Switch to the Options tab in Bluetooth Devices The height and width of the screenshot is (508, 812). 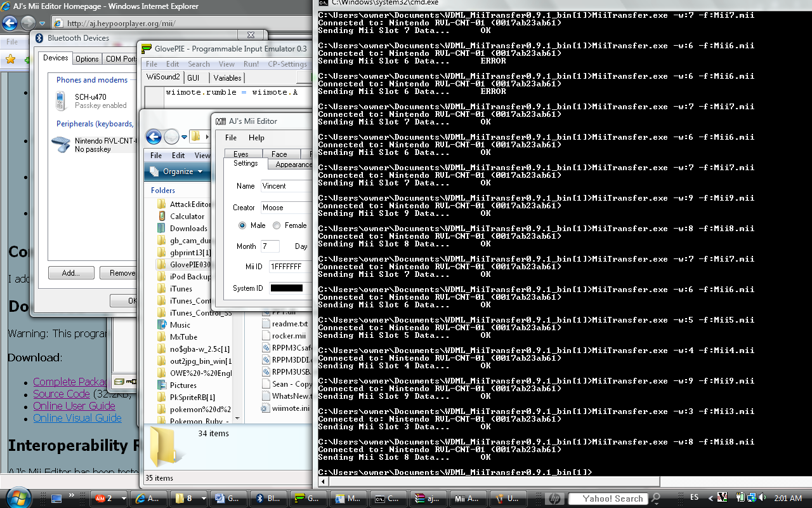(x=87, y=59)
